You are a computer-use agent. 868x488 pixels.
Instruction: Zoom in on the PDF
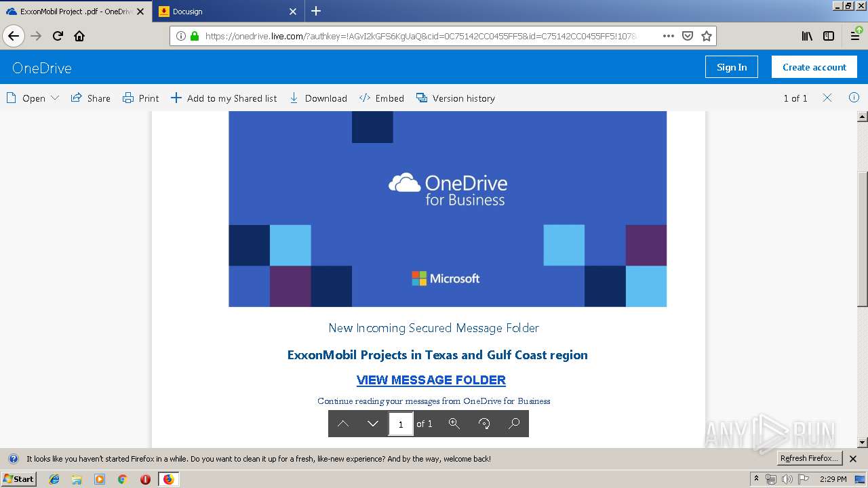coord(454,424)
